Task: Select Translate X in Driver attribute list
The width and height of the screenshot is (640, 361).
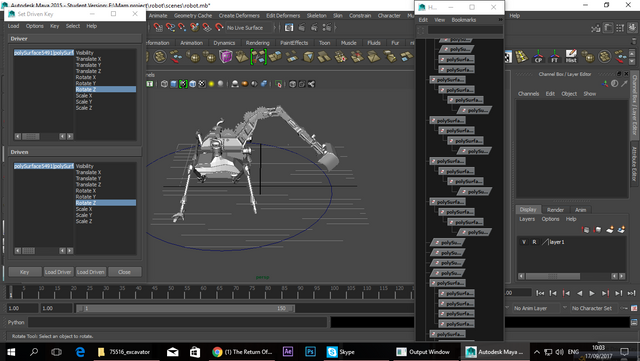Action: pos(88,59)
